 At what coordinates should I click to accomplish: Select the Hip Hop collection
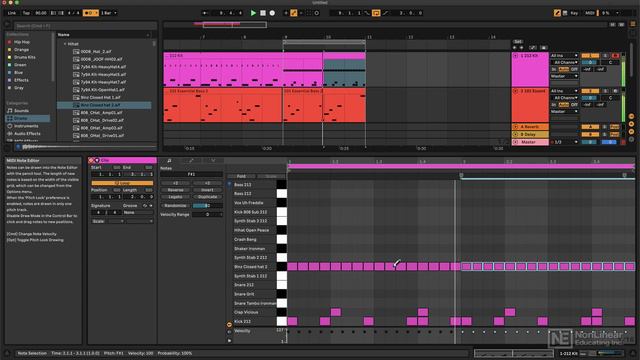pos(22,42)
